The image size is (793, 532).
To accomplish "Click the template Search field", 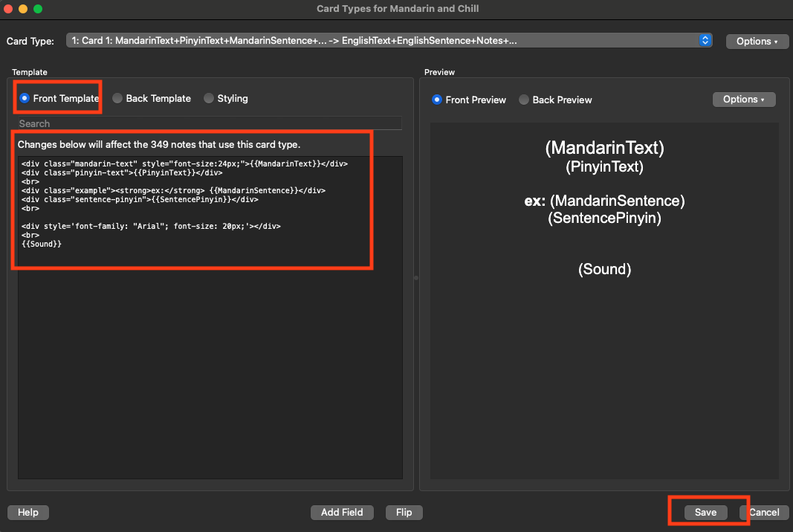I will pyautogui.click(x=208, y=123).
